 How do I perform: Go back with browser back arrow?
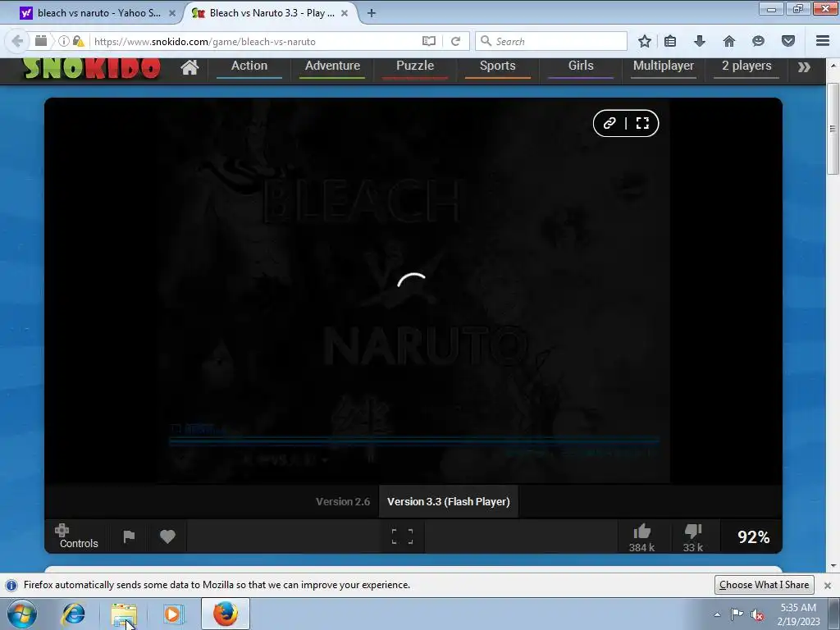click(17, 41)
